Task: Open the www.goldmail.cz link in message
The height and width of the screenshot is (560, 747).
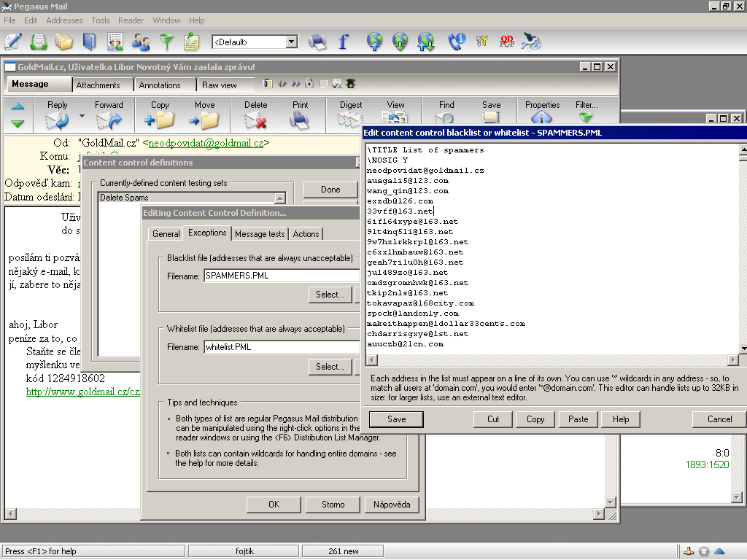Action: [83, 392]
